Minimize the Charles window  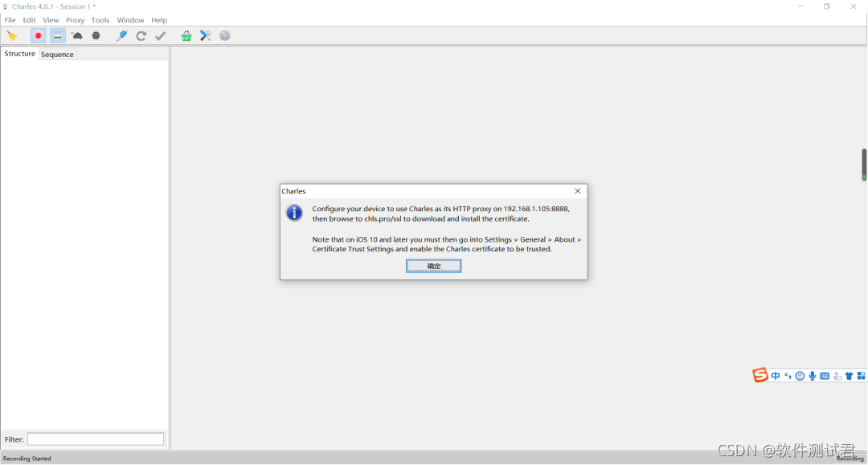click(800, 6)
